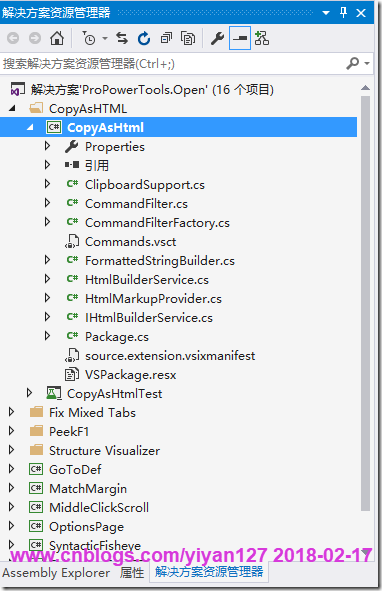Screen dimensions: 382x591
Task: Expand the CopyAsHtmlTest project
Action: (x=29, y=393)
